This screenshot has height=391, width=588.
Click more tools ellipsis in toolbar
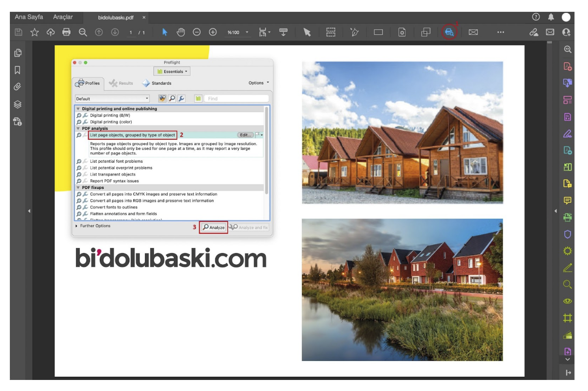coord(501,32)
